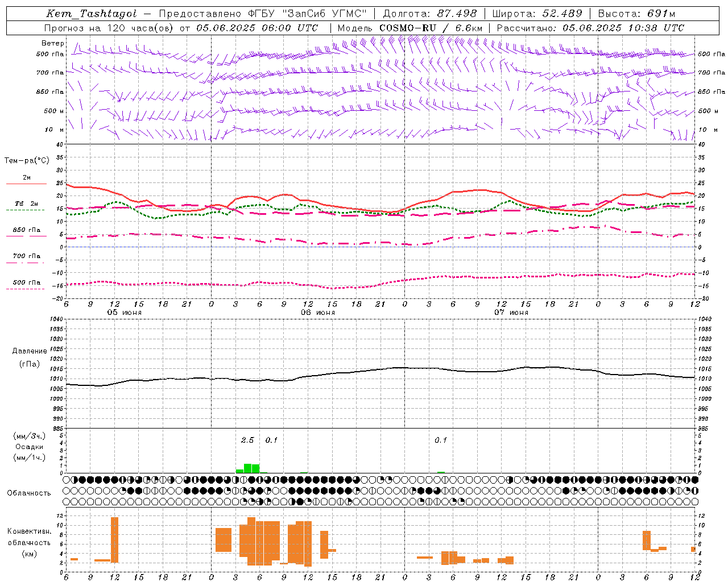This screenshot has height=582, width=728.
Task: Select the (км) unit under облачность
Action: coord(30,554)
